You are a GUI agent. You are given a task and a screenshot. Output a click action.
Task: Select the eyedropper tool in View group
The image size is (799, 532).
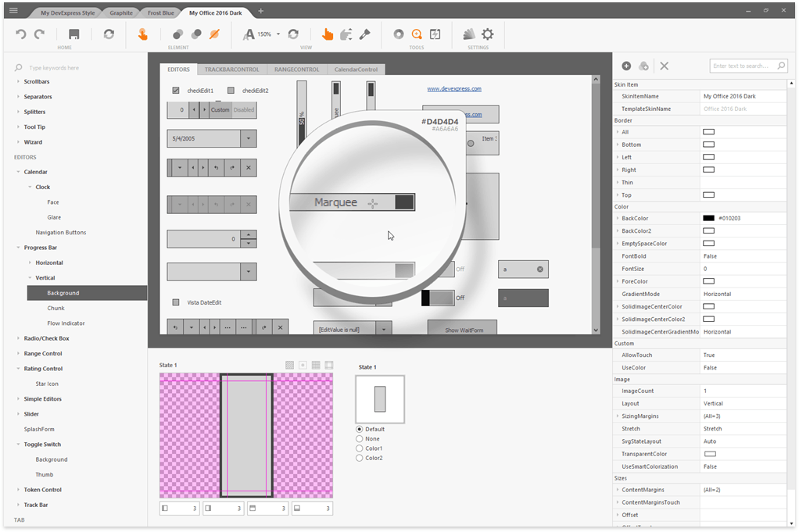(x=364, y=34)
